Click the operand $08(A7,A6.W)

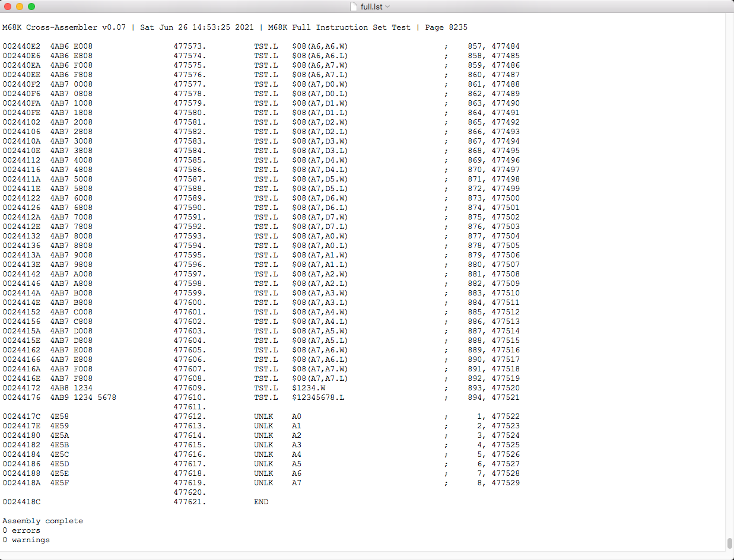point(320,350)
